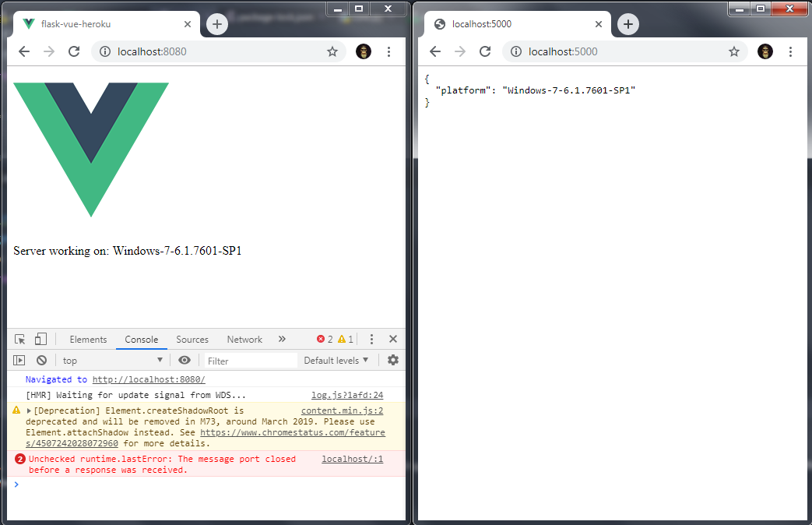
Task: Open the Console panel tab
Action: [142, 340]
